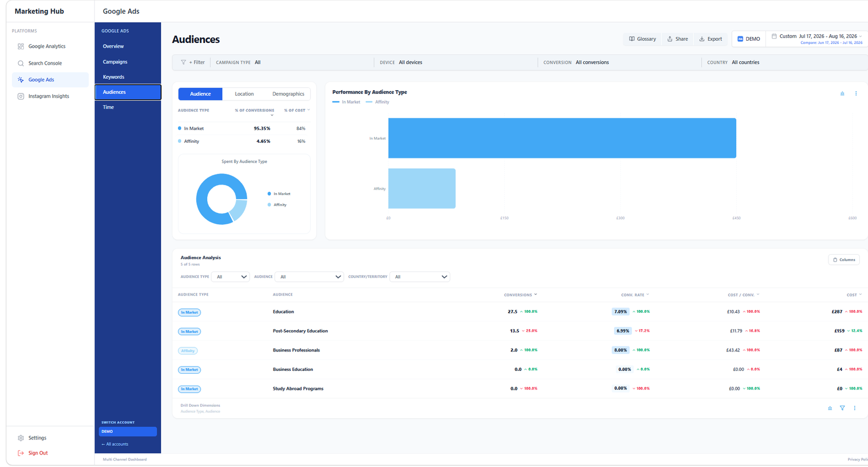Open the Custom date range picker
Image resolution: width=868 pixels, height=467 pixels.
pyautogui.click(x=817, y=39)
